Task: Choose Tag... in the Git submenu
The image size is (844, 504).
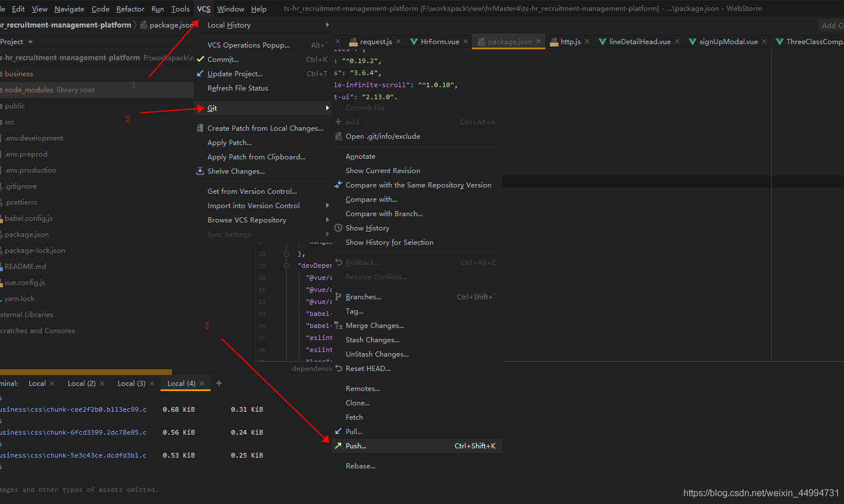Action: 417,311
